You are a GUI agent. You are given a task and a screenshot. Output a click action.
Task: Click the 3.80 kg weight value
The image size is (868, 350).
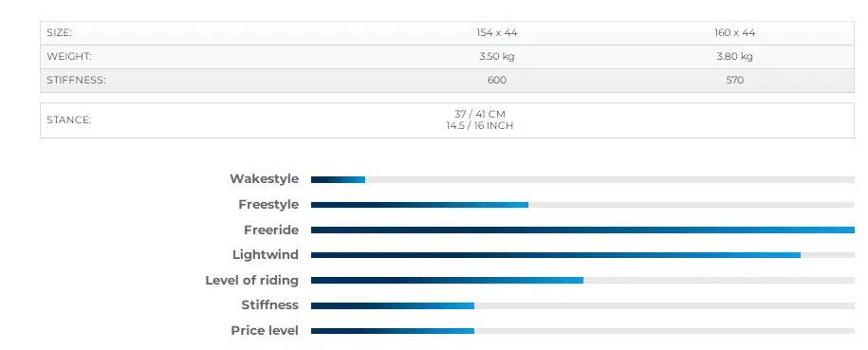(734, 57)
